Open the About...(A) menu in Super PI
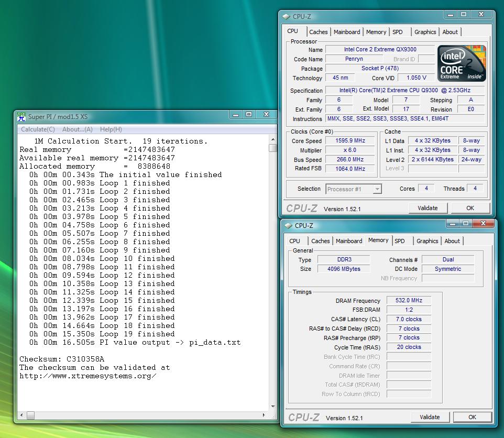The image size is (504, 438). pyautogui.click(x=78, y=129)
